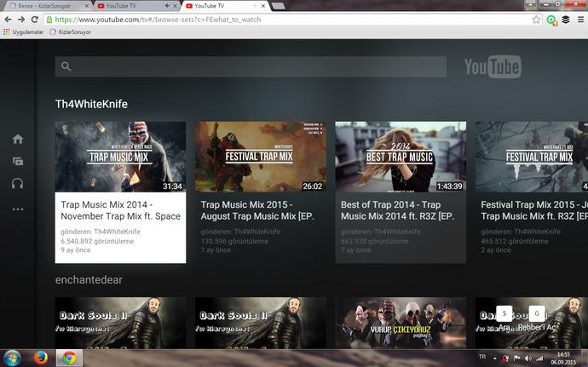Go forward with the browser forward arrow
This screenshot has width=588, height=367.
click(x=21, y=20)
